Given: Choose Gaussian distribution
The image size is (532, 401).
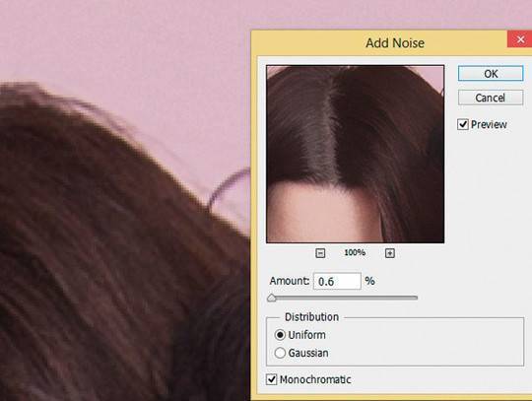Looking at the screenshot, I should (x=280, y=353).
